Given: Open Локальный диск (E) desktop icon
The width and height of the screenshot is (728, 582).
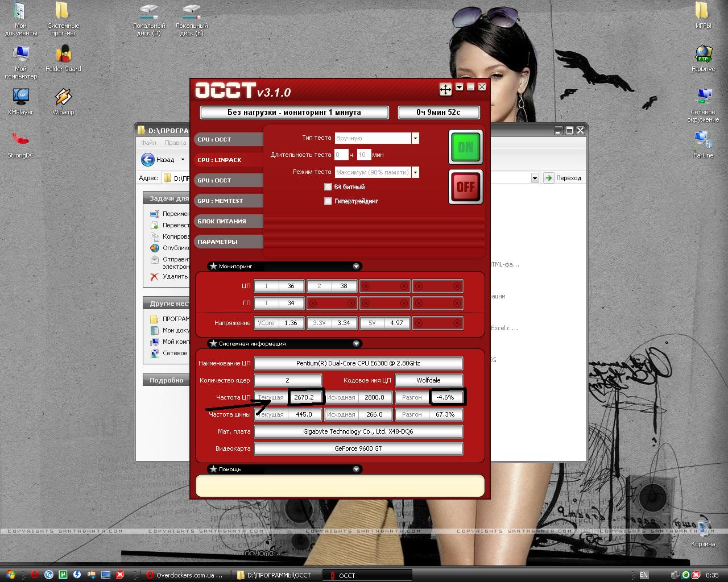Looking at the screenshot, I should tap(192, 19).
